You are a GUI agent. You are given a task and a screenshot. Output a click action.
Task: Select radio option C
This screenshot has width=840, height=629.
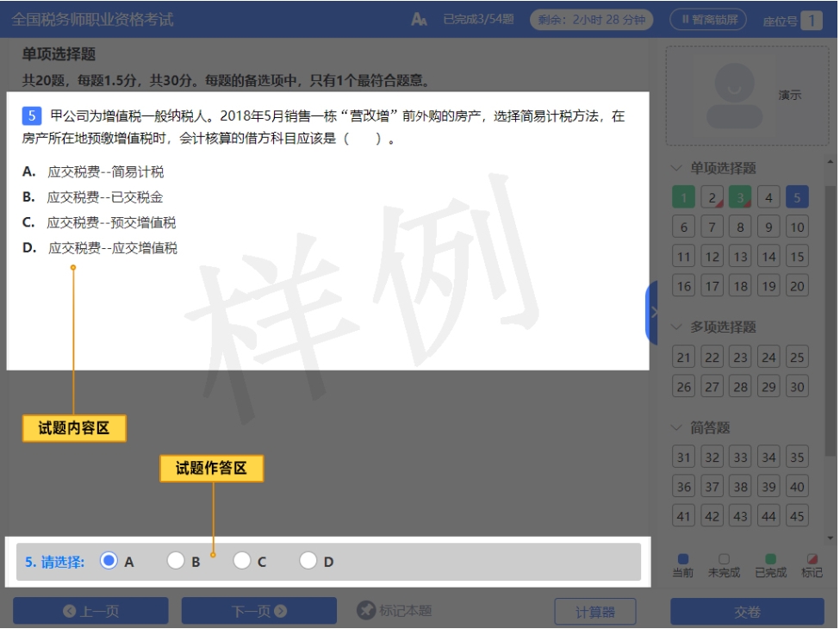click(x=242, y=561)
